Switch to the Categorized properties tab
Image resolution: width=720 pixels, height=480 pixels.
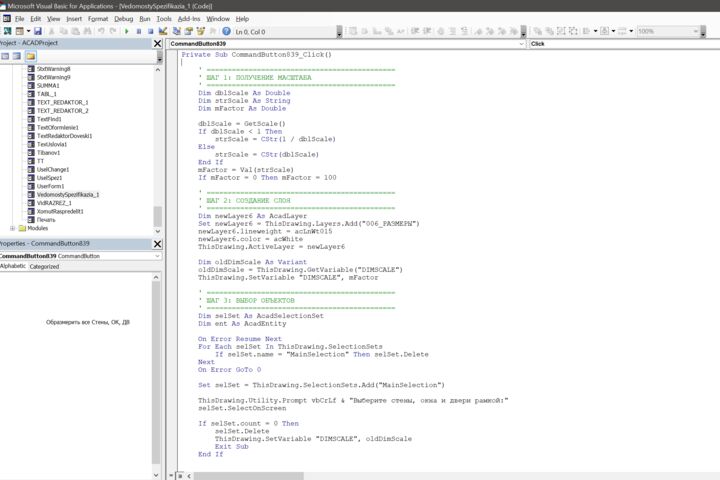44,266
